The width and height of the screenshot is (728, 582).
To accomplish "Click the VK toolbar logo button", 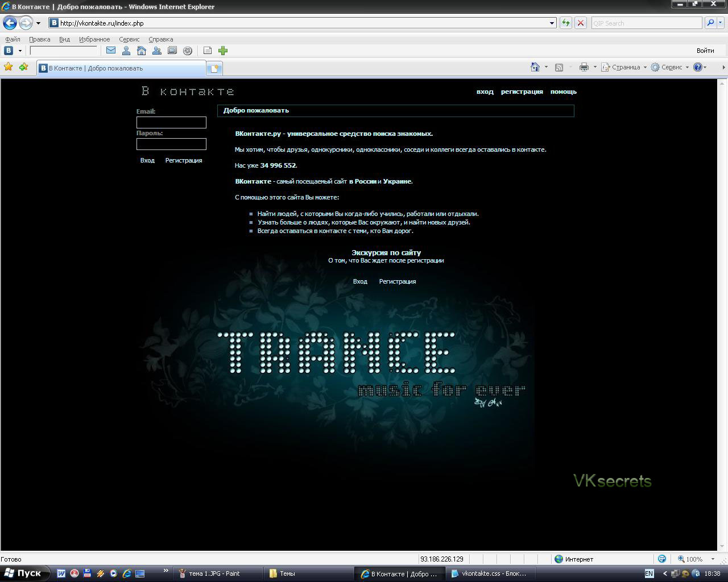I will (x=9, y=51).
